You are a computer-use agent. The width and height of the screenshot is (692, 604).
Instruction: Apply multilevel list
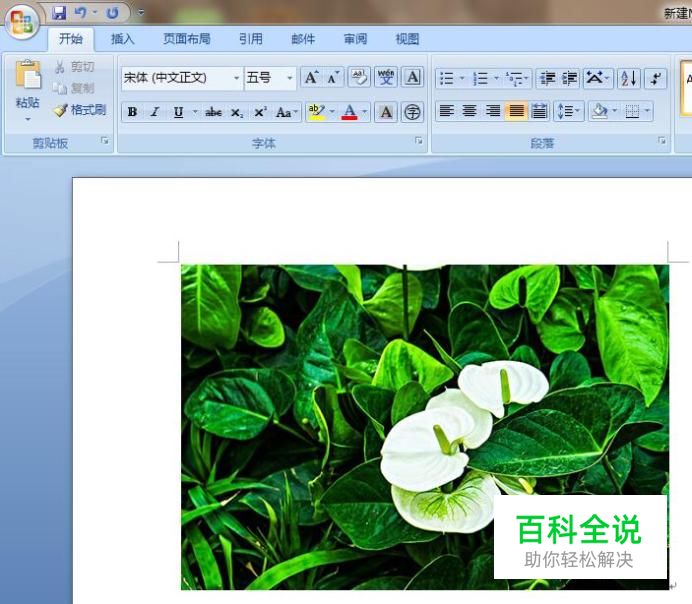515,79
